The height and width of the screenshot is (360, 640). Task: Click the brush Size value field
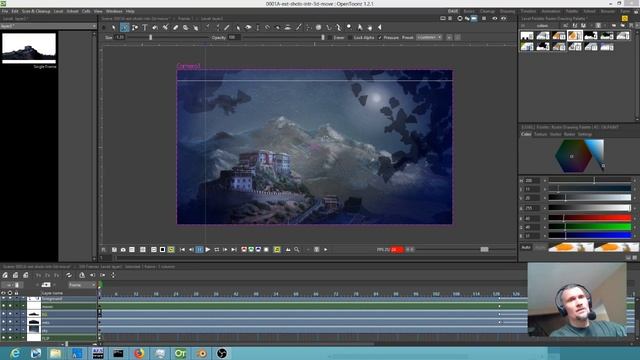(x=120, y=37)
